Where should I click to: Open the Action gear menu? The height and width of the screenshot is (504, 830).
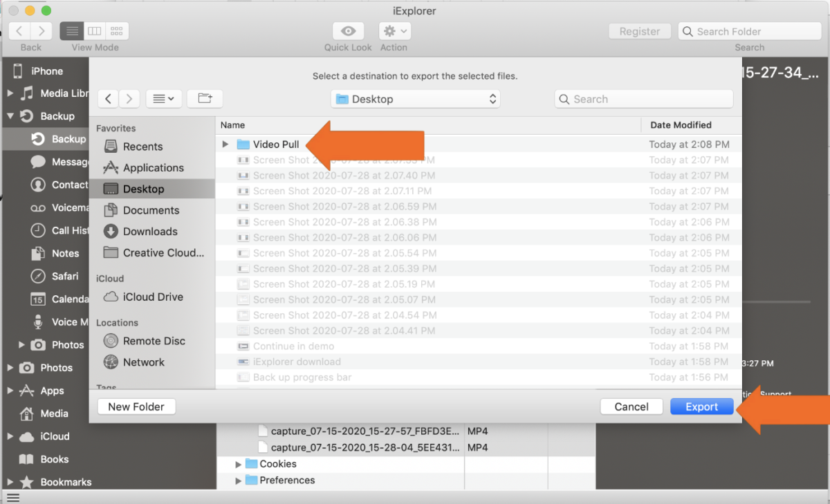pos(394,30)
